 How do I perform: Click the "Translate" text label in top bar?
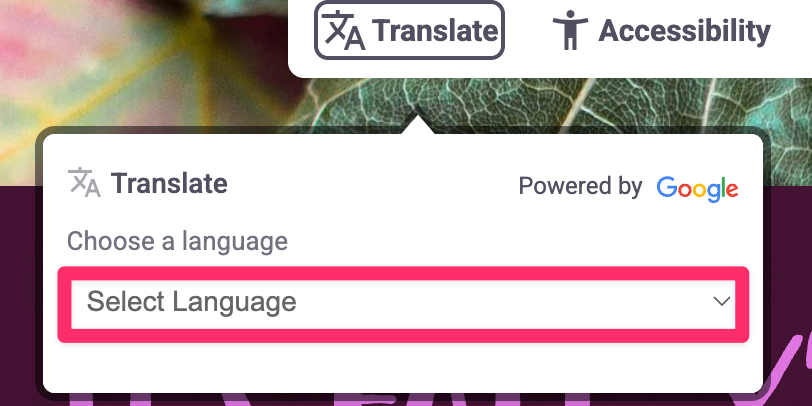[435, 31]
